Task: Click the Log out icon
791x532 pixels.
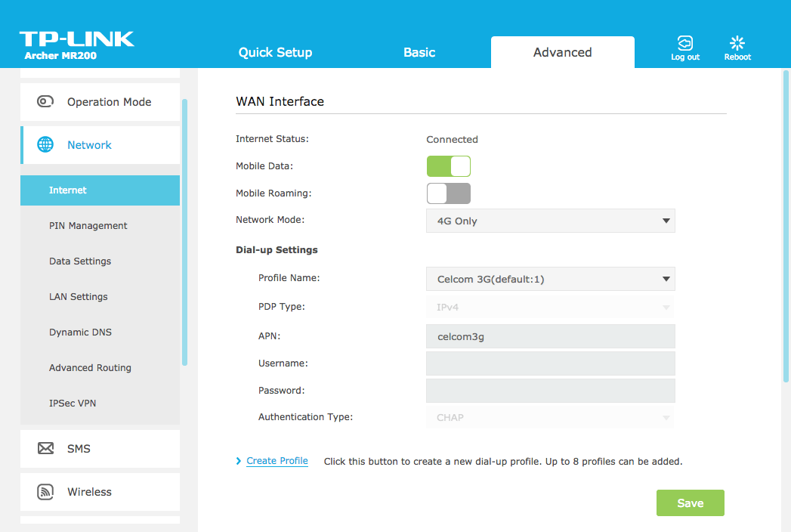Action: pos(684,43)
